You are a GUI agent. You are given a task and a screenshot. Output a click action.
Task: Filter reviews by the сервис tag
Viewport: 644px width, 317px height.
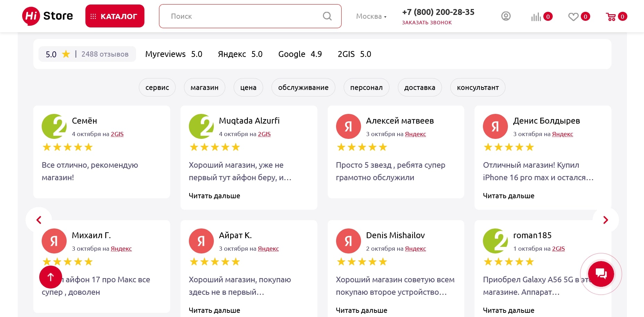pos(157,87)
